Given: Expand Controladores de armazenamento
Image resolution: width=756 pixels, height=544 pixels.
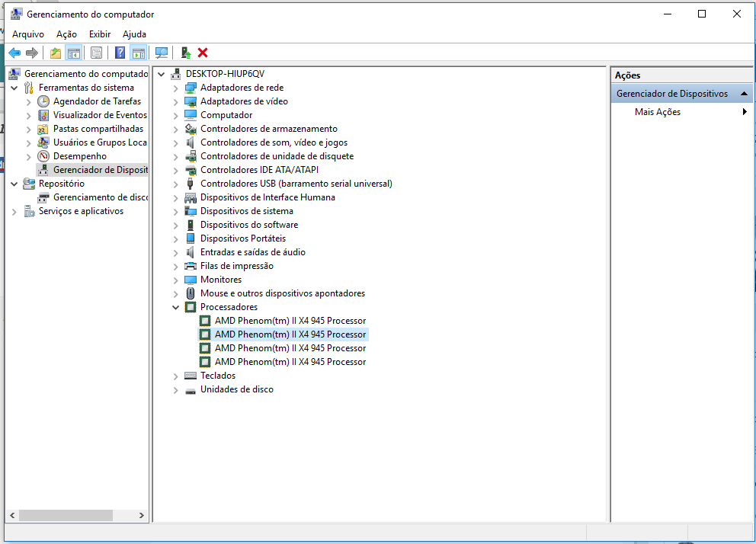Looking at the screenshot, I should pos(175,129).
